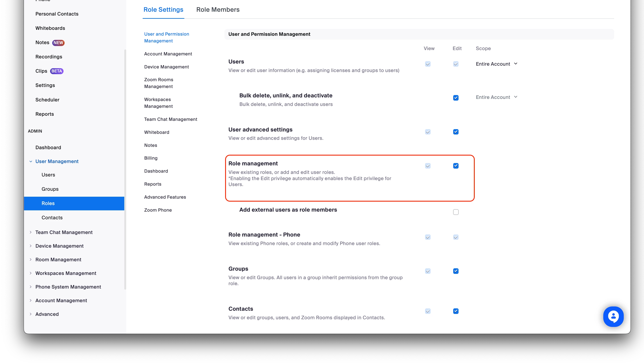644x364 pixels.
Task: Open Groups under User Management
Action: coord(50,189)
